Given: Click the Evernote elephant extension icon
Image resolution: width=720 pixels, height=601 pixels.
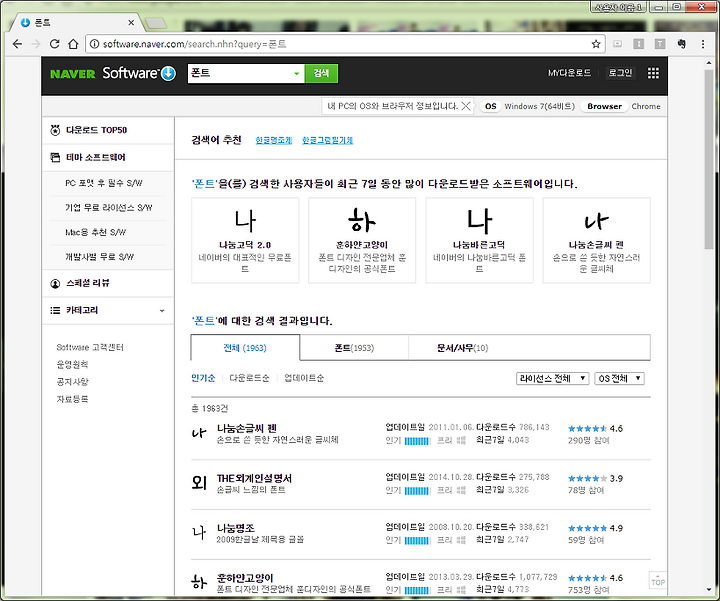Looking at the screenshot, I should (681, 44).
